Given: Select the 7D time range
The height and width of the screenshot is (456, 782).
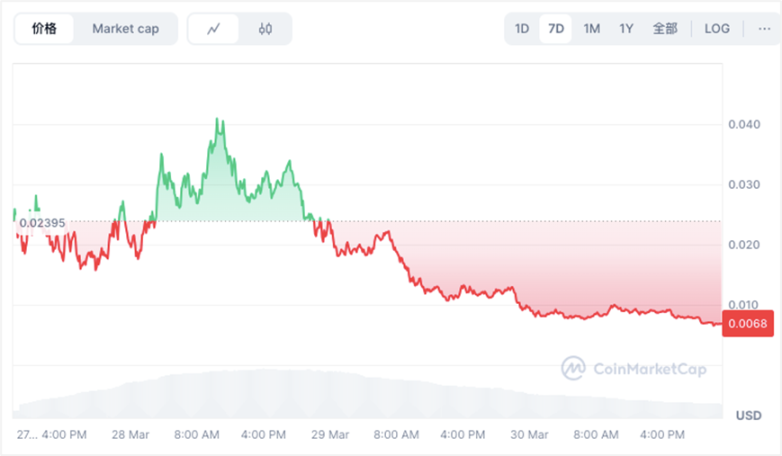Looking at the screenshot, I should pyautogui.click(x=556, y=29).
